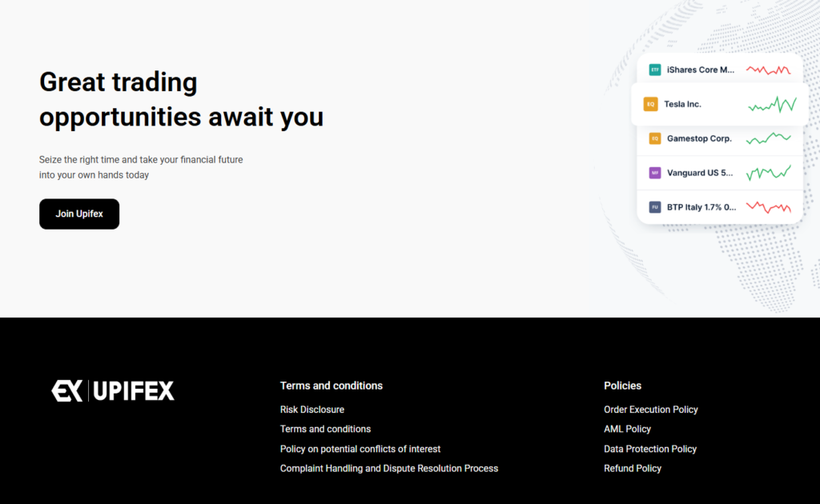Image resolution: width=820 pixels, height=504 pixels.
Task: Click the red BTP Italy sparkline chart
Action: coord(768,207)
